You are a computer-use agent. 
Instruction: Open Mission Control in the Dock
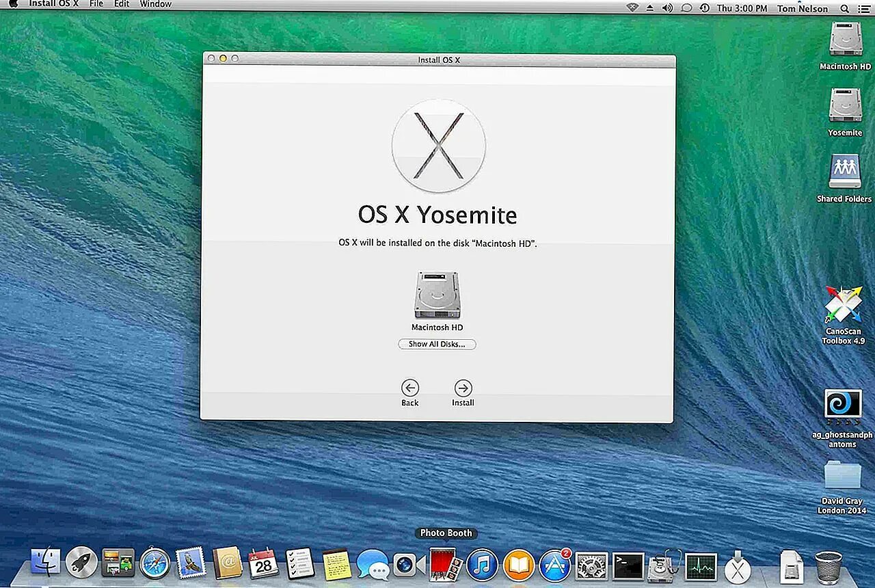pyautogui.click(x=118, y=563)
